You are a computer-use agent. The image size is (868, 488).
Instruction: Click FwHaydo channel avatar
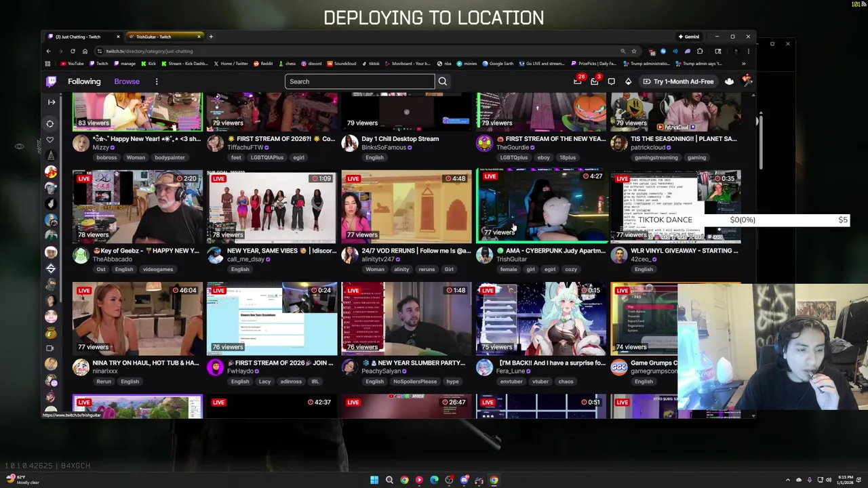click(x=215, y=367)
